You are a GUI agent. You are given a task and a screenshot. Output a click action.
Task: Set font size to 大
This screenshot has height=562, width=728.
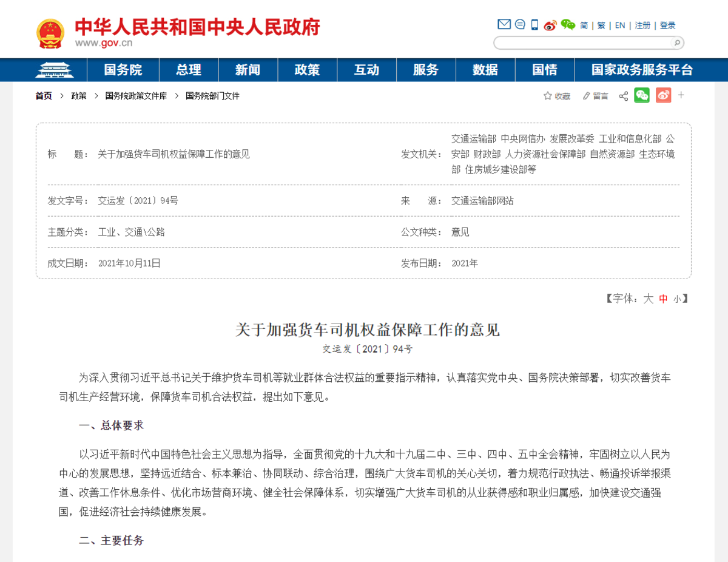click(x=648, y=299)
